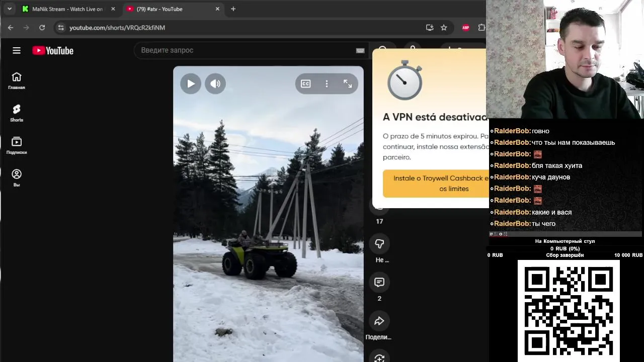Click the 'Сбор завершён' status text
The height and width of the screenshot is (362, 644).
pyautogui.click(x=565, y=255)
